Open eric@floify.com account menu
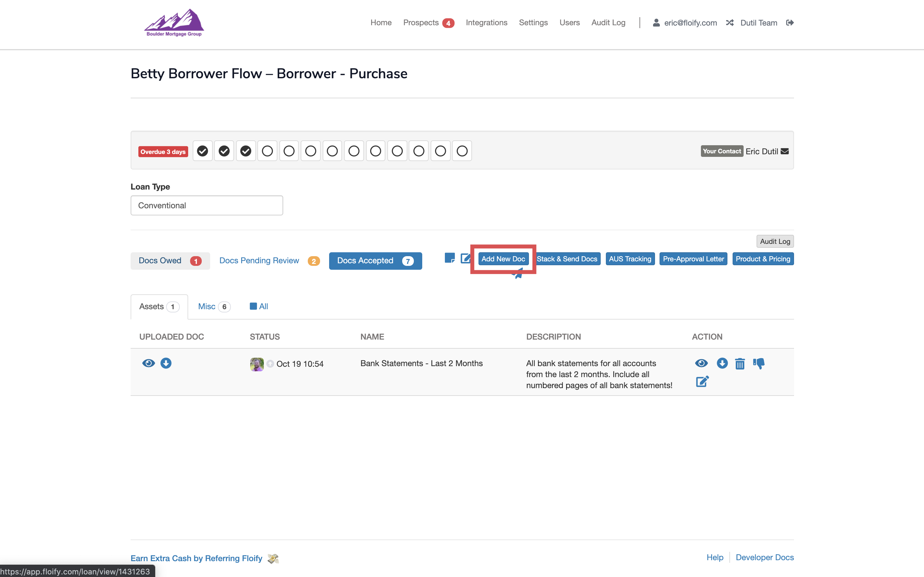The height and width of the screenshot is (577, 924). (x=690, y=23)
